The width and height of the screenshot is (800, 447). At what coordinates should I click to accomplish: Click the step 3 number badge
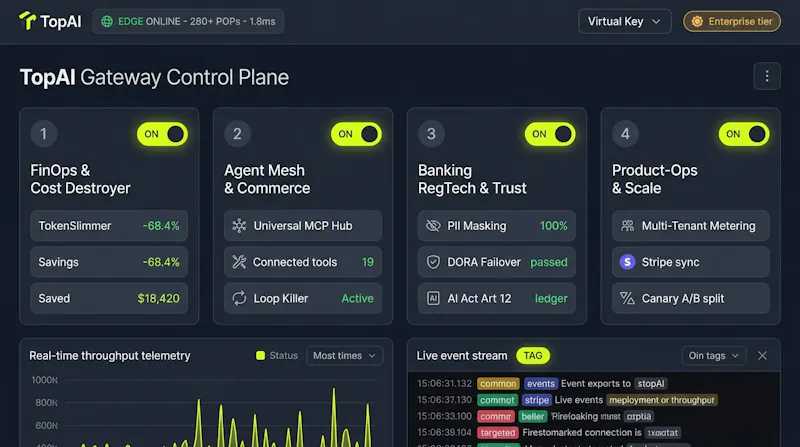(x=431, y=134)
